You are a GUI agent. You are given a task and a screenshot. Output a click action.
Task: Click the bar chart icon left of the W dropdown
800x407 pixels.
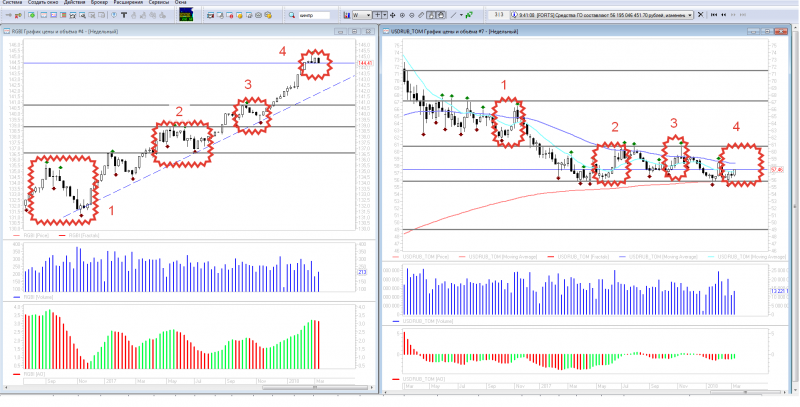(x=346, y=15)
